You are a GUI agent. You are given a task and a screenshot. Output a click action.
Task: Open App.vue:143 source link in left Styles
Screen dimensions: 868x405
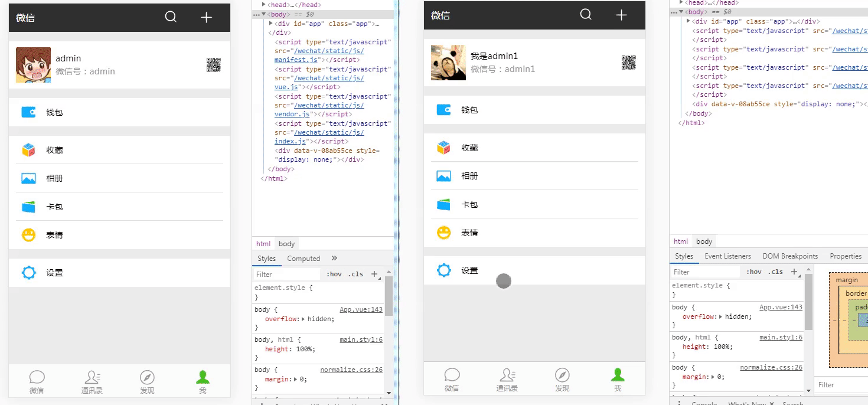point(361,309)
